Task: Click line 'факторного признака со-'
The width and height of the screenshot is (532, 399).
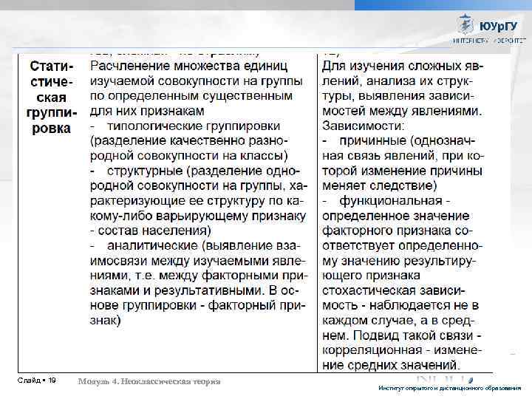Action: tap(398, 231)
